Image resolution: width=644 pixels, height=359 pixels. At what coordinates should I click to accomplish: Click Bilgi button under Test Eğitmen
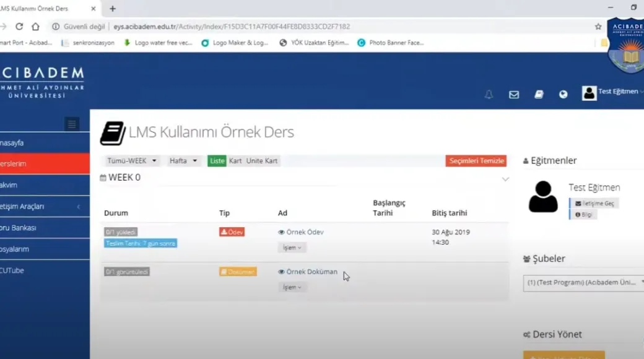[583, 214]
